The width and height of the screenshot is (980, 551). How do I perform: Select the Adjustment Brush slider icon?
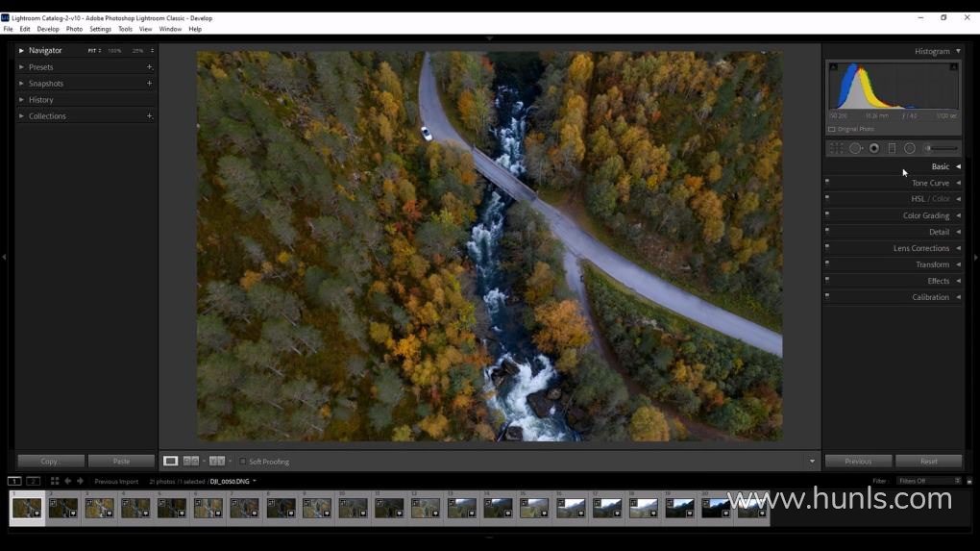pyautogui.click(x=942, y=148)
